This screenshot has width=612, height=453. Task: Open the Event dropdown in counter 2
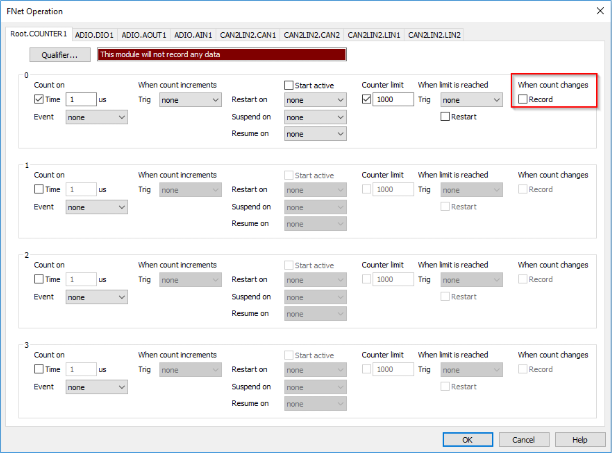click(x=96, y=297)
